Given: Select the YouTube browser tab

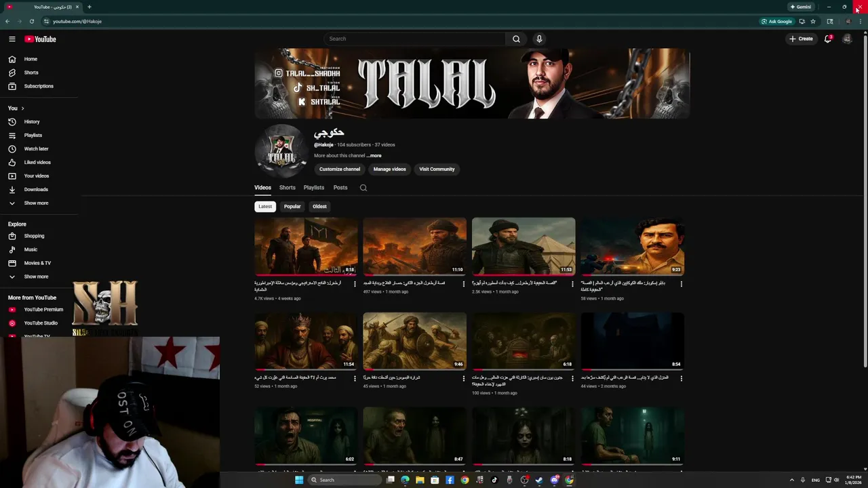Looking at the screenshot, I should pyautogui.click(x=42, y=7).
